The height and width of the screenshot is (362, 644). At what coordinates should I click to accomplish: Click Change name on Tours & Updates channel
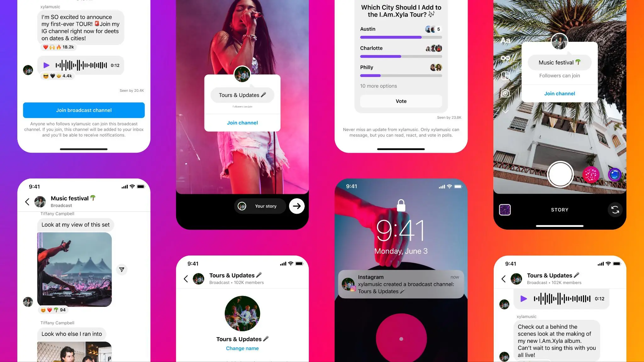242,349
